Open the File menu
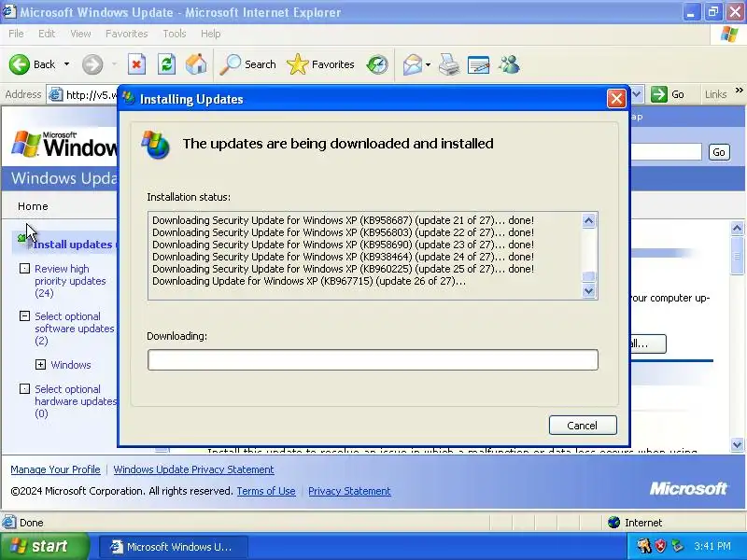The width and height of the screenshot is (747, 560). coord(16,34)
